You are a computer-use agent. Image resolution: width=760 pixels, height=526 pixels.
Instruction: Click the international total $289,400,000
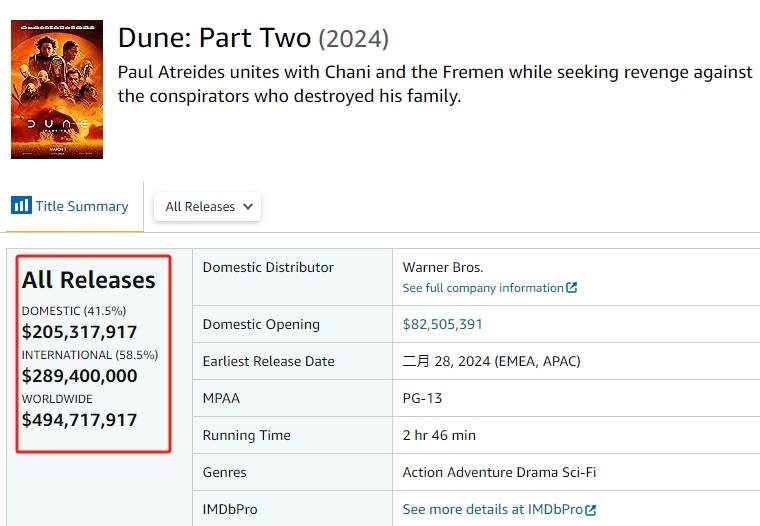79,376
